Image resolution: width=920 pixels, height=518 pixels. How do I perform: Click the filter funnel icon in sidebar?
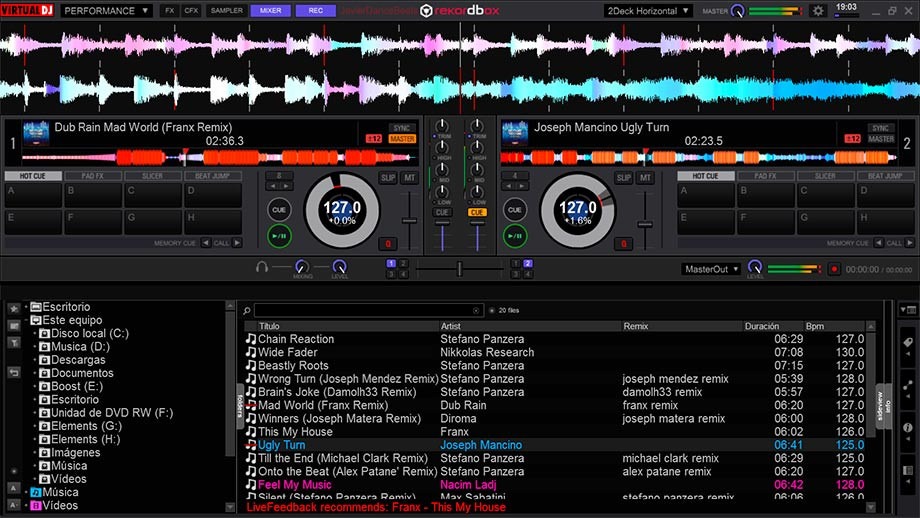pyautogui.click(x=14, y=343)
